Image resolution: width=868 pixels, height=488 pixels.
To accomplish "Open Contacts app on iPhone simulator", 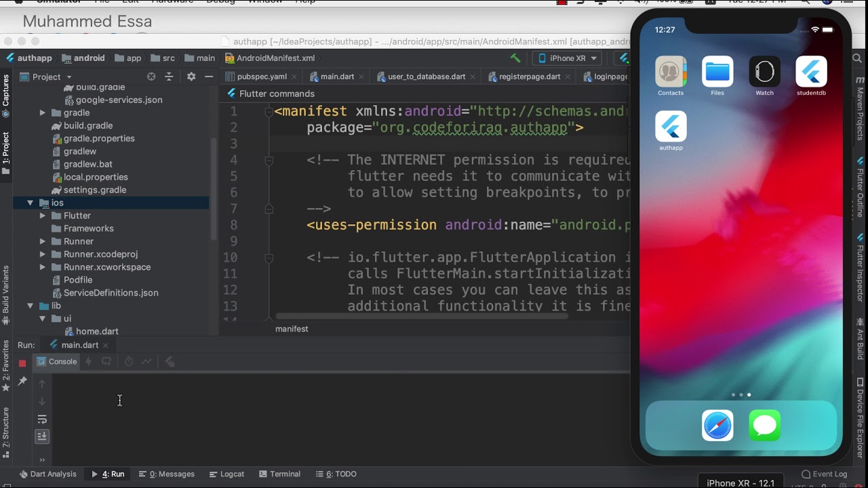I will pos(671,77).
